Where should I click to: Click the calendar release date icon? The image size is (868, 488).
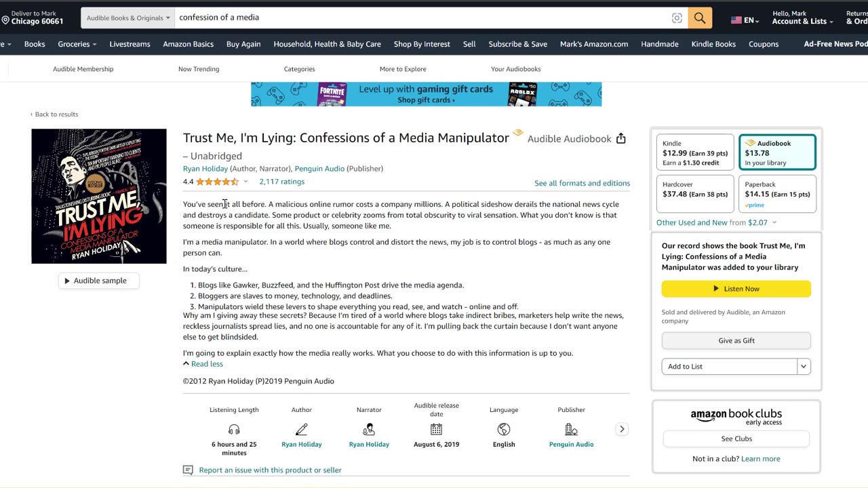point(436,429)
